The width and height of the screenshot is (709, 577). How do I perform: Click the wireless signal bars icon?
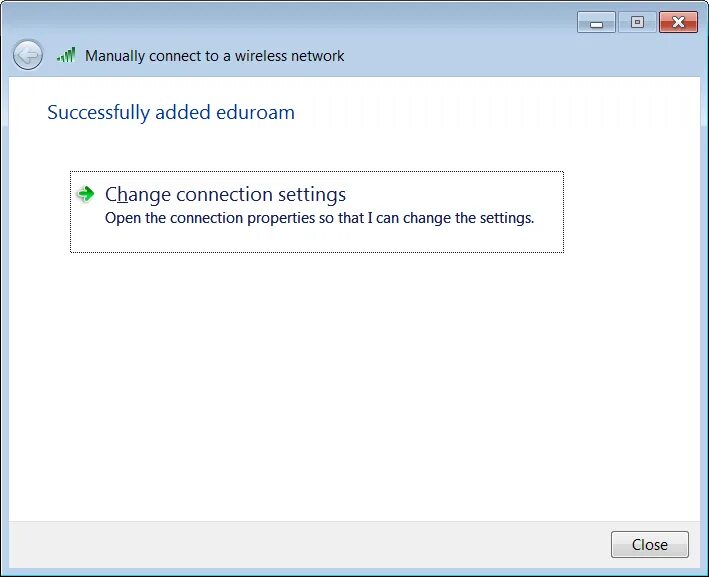pos(66,55)
